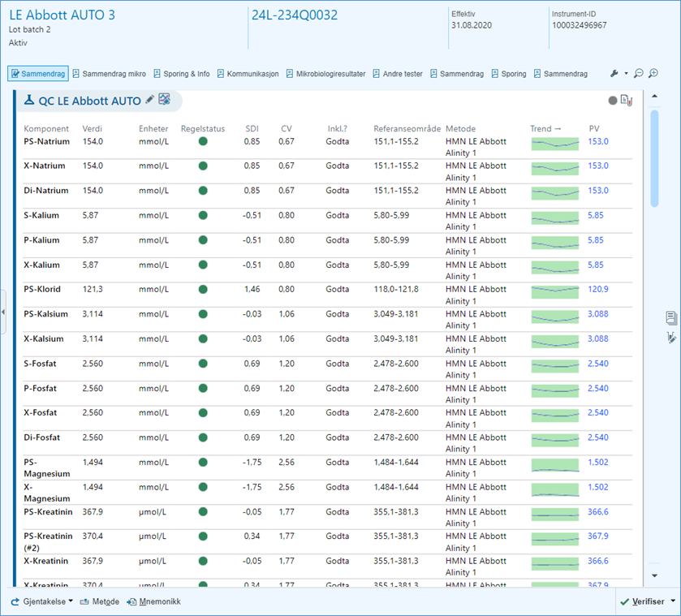Go to the Andre tester tab
681x616 pixels.
coord(398,74)
